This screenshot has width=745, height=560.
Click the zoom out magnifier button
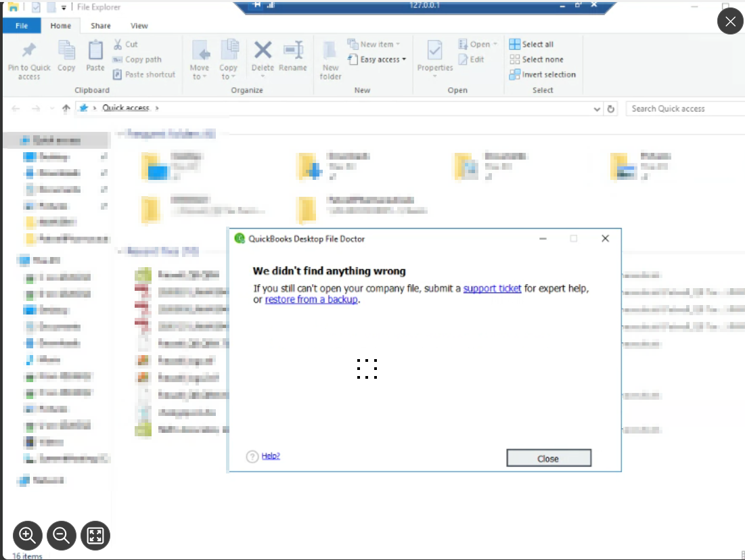click(x=62, y=535)
